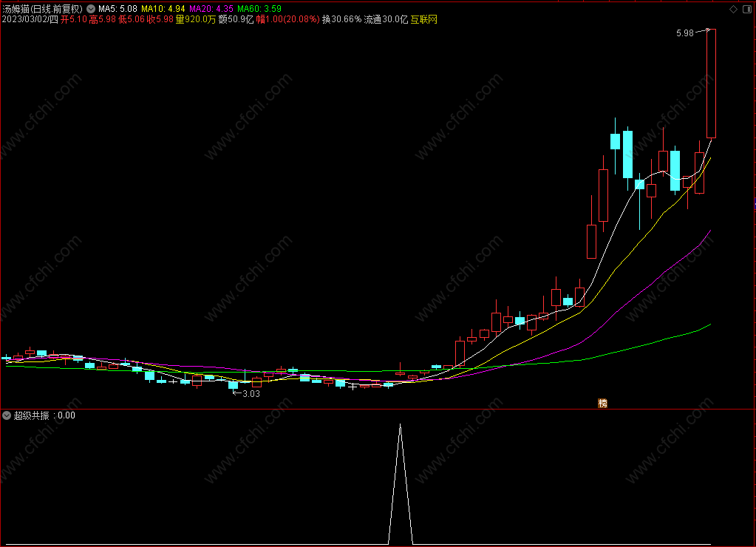The height and width of the screenshot is (547, 756).
Task: Click the 3.03 lowest price label
Action: pyautogui.click(x=251, y=393)
